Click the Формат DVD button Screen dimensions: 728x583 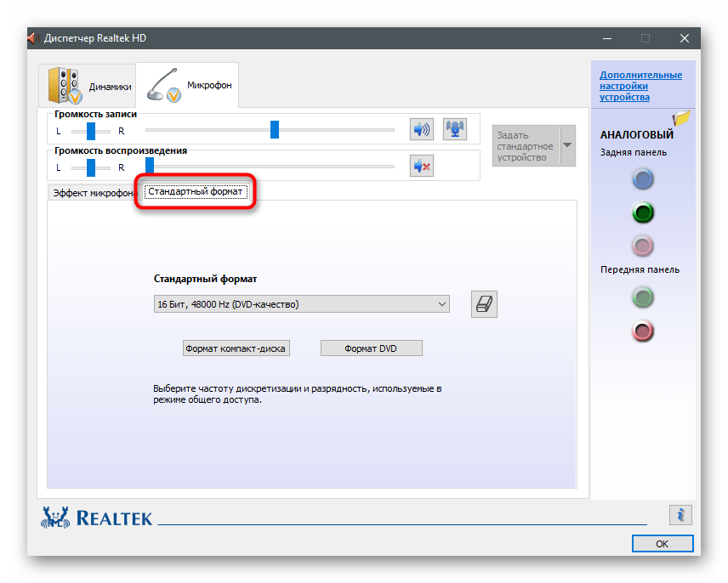click(372, 348)
